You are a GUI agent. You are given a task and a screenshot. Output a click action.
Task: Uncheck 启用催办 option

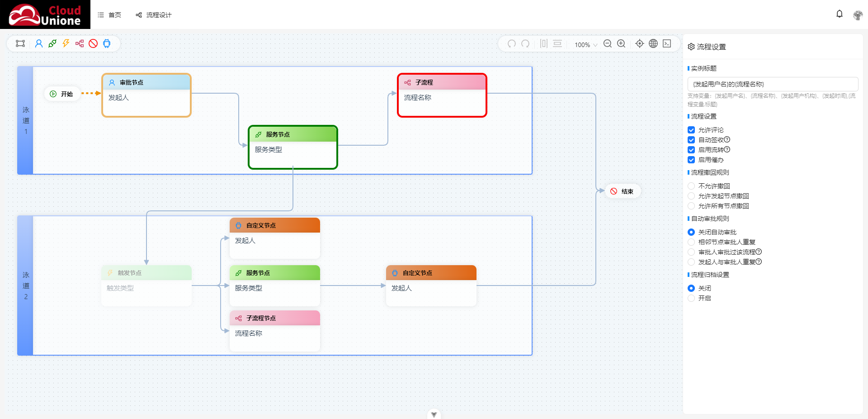coord(691,160)
